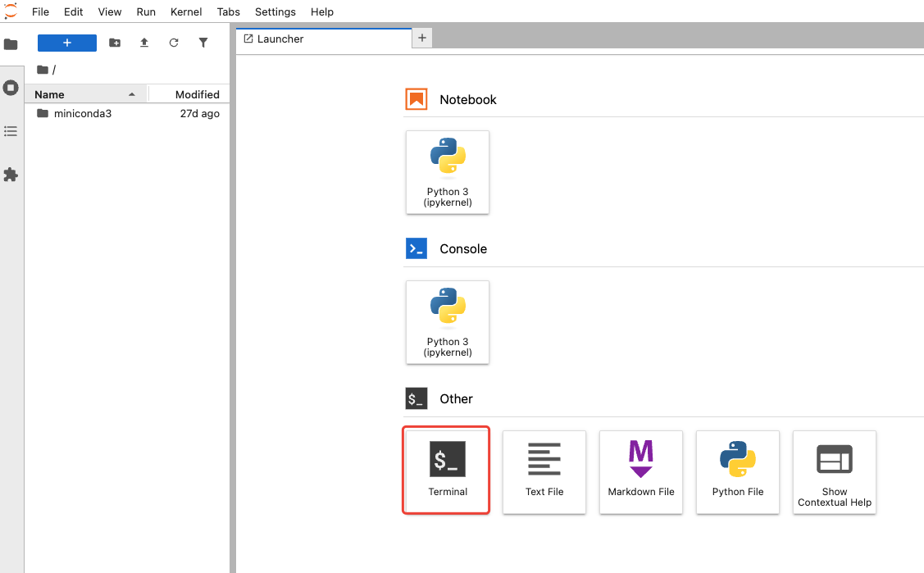The image size is (924, 573).
Task: Select the Launcher tab
Action: point(280,39)
